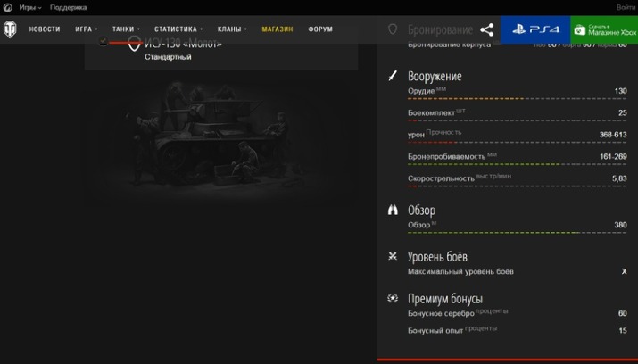Click the Wargaming globe icon in top bar
The width and height of the screenshot is (638, 364).
[7, 7]
